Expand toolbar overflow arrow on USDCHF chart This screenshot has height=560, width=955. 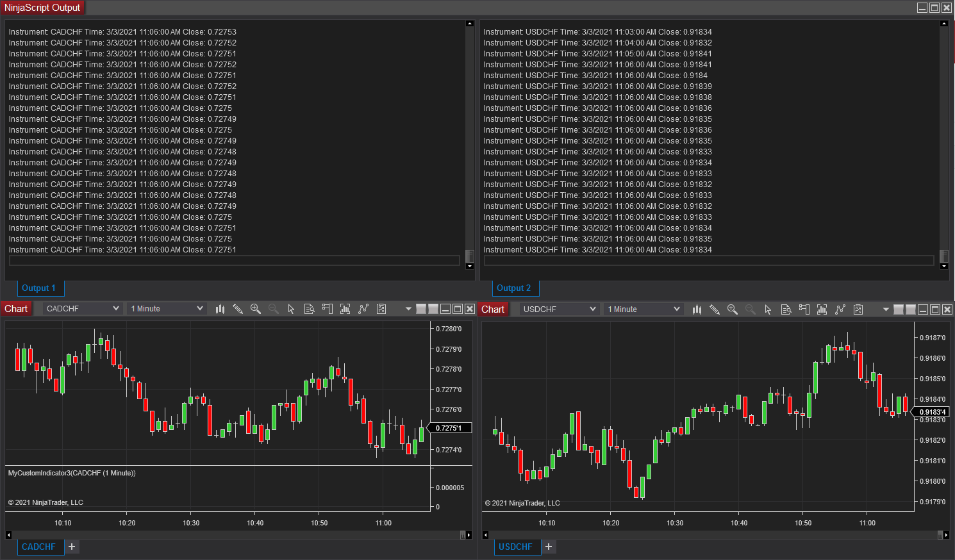[886, 309]
